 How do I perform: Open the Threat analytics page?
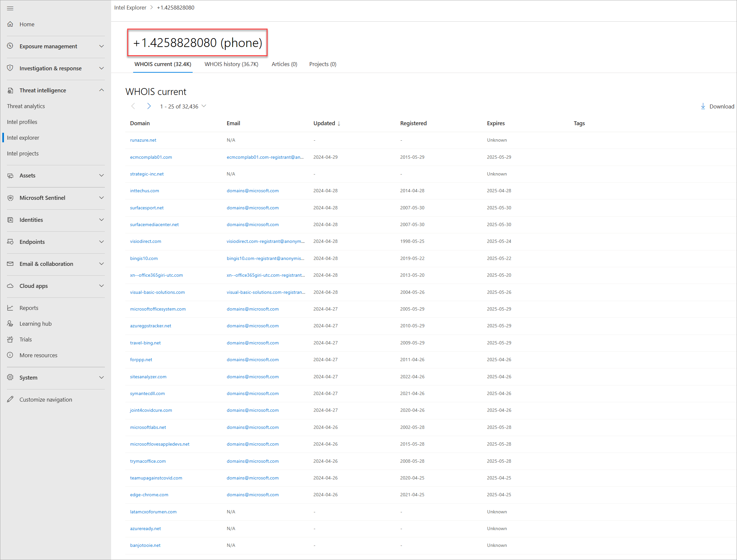tap(26, 106)
